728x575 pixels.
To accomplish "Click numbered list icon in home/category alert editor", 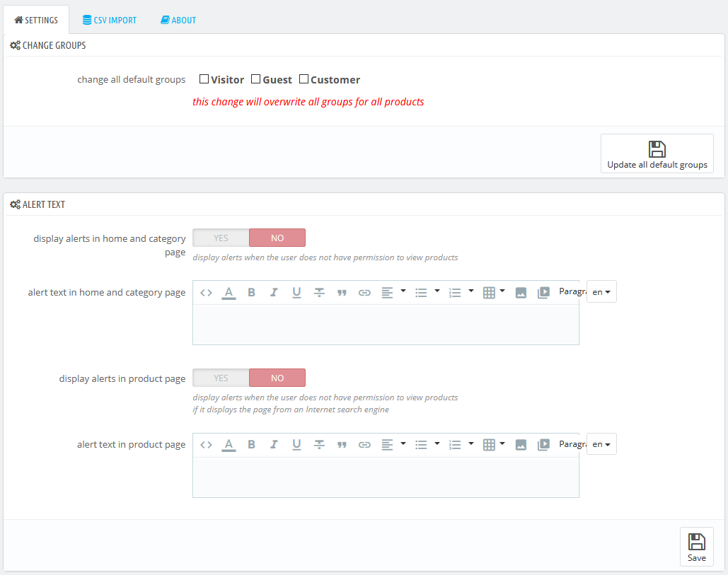I will point(454,292).
